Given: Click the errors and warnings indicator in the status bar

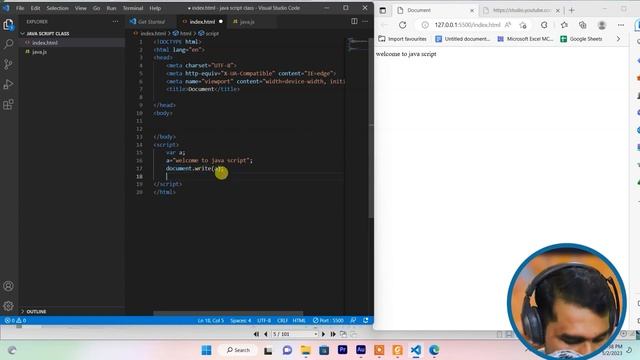Looking at the screenshot, I should [x=15, y=320].
